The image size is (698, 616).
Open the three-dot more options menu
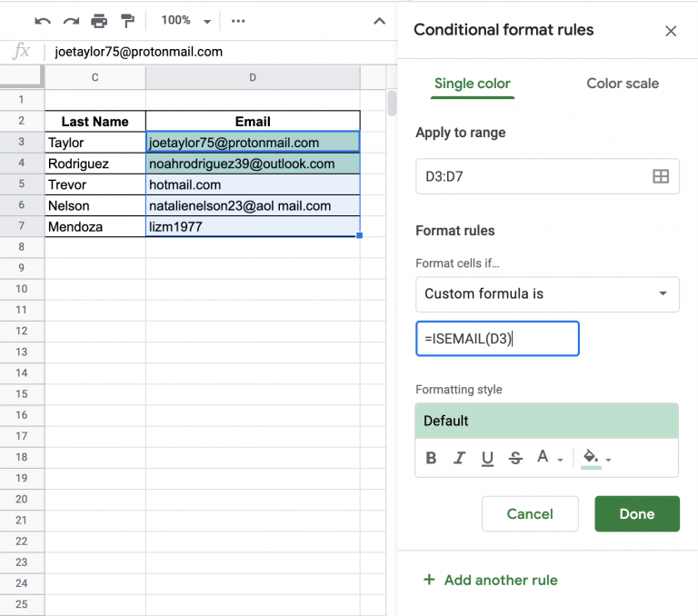[x=238, y=21]
